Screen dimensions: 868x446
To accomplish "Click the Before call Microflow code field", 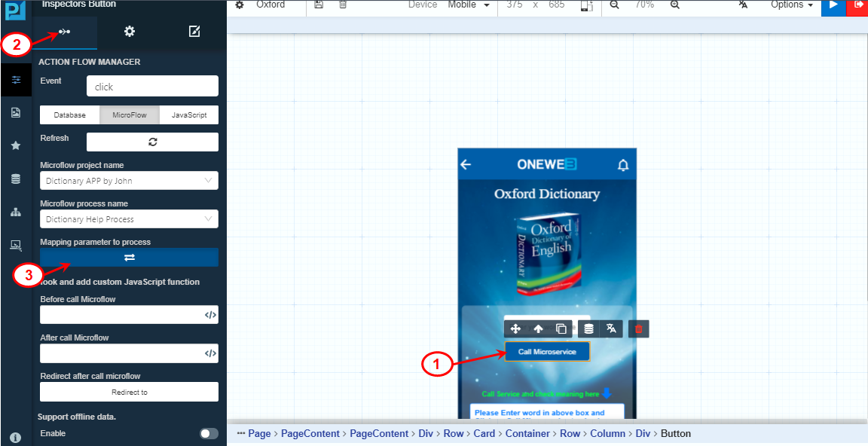I will point(129,315).
